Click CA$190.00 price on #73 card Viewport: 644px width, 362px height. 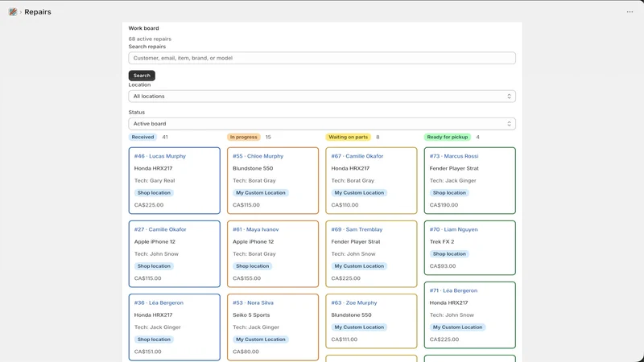tap(444, 205)
